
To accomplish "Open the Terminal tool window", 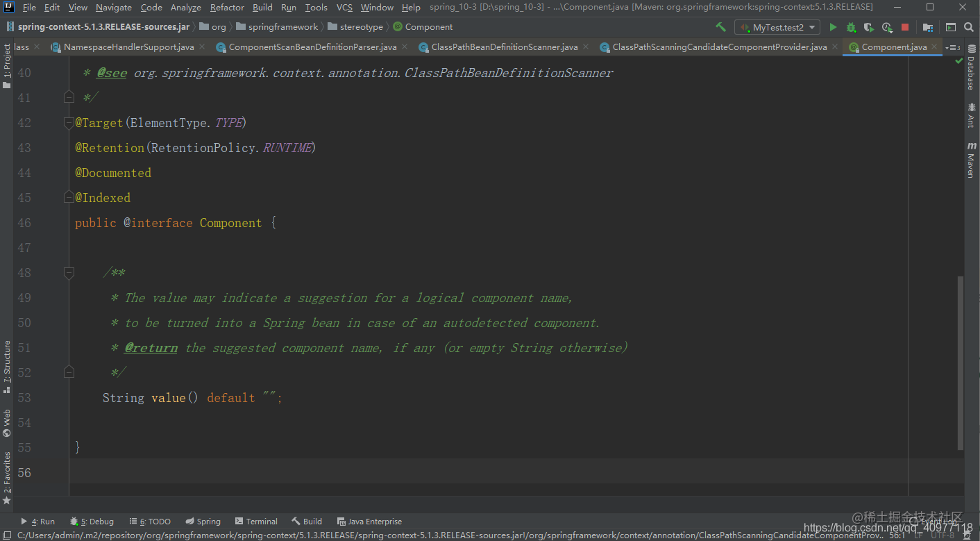I will point(256,522).
